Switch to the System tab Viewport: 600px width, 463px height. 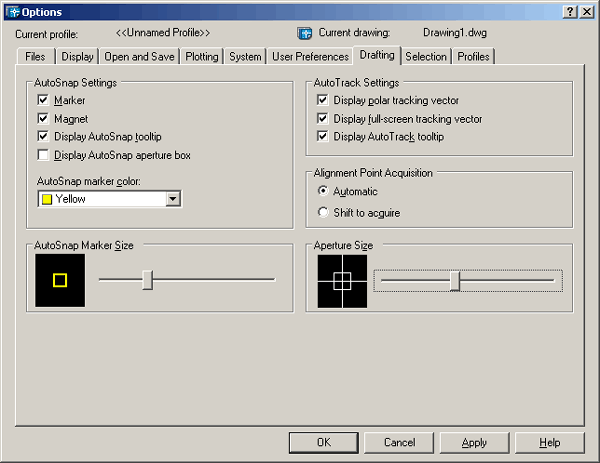pyautogui.click(x=245, y=57)
